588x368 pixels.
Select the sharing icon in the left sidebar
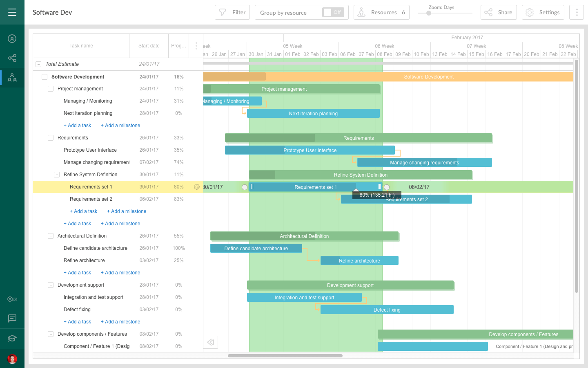[x=12, y=58]
